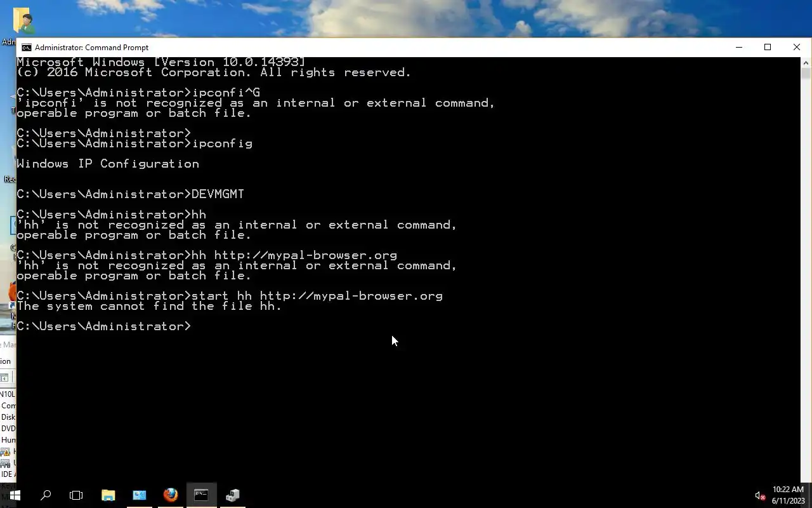This screenshot has height=508, width=812.
Task: Open the Administrator desktop folder icon
Action: pyautogui.click(x=24, y=20)
